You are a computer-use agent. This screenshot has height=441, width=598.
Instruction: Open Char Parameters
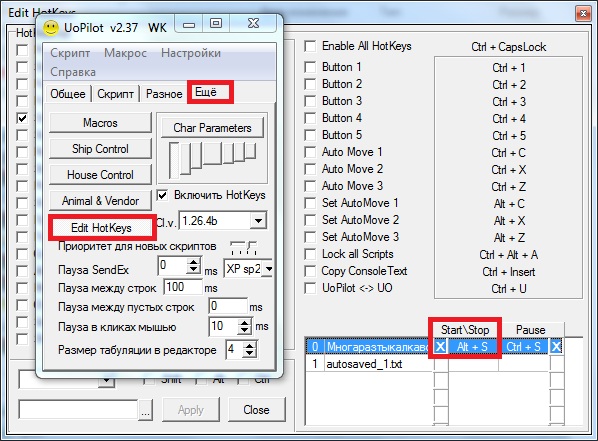pos(212,128)
